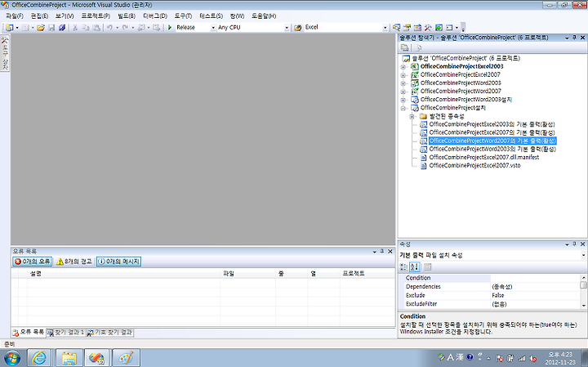Open Windows Explorer from taskbar
The width and height of the screenshot is (588, 367).
tap(69, 358)
